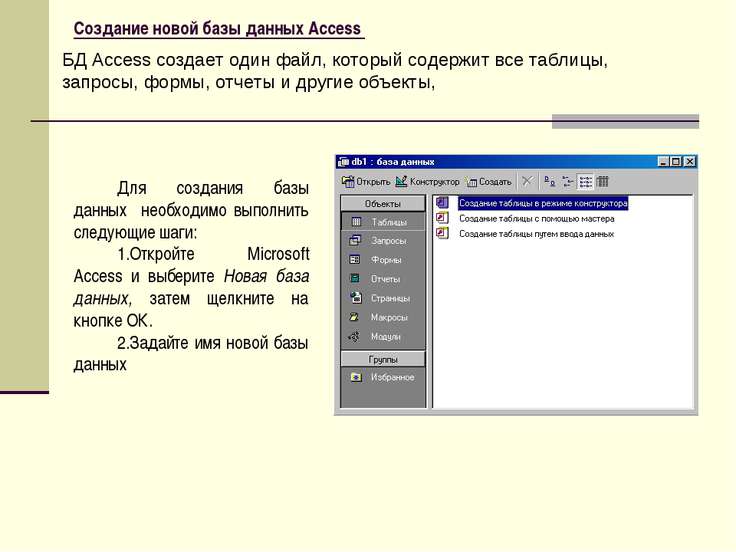Click the Группы header bar
Viewport: 736px width, 552px height.
(x=383, y=360)
